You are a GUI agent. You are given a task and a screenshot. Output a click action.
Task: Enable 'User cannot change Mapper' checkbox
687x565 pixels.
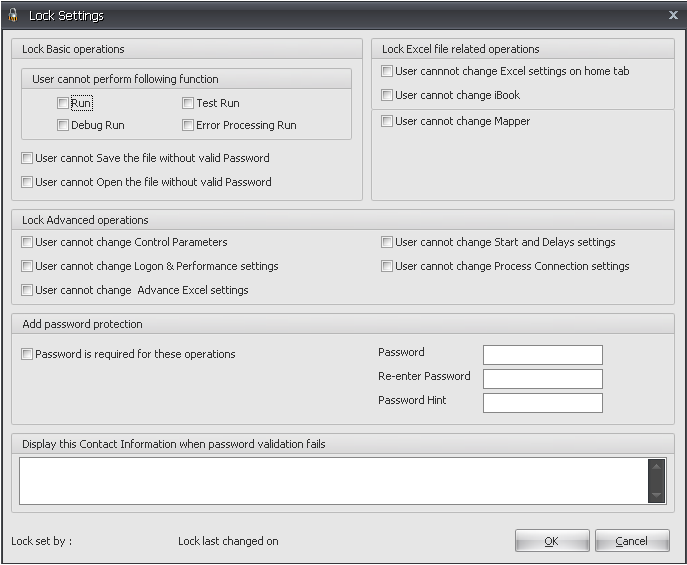(x=387, y=121)
